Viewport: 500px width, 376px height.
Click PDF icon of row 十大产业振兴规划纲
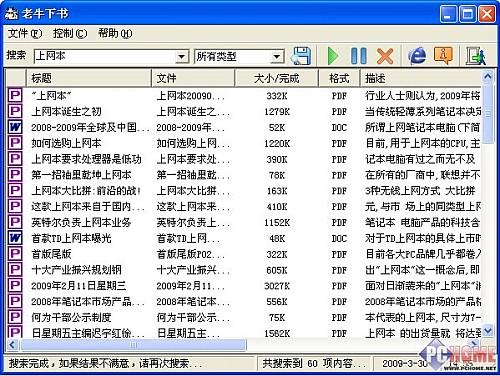click(x=15, y=270)
